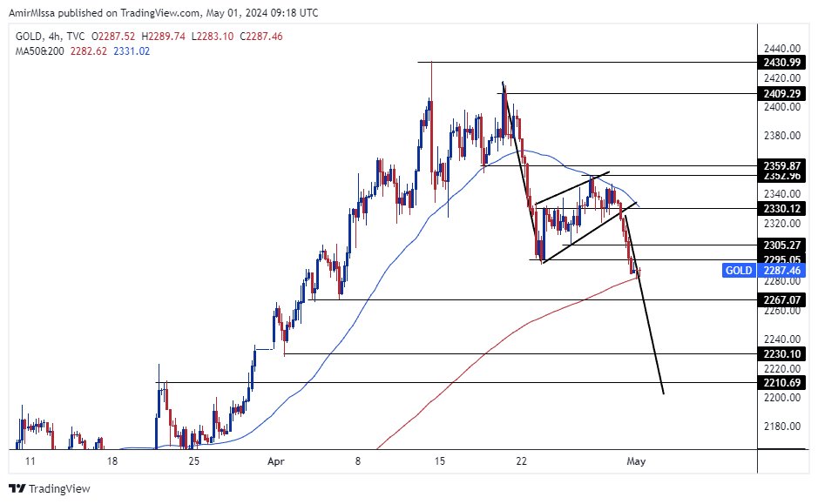The width and height of the screenshot is (818, 504).
Task: Click the 2267.07 support level label
Action: point(780,299)
